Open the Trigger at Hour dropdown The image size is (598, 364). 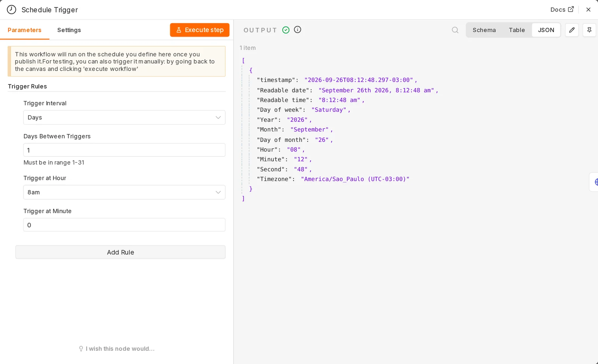(124, 192)
